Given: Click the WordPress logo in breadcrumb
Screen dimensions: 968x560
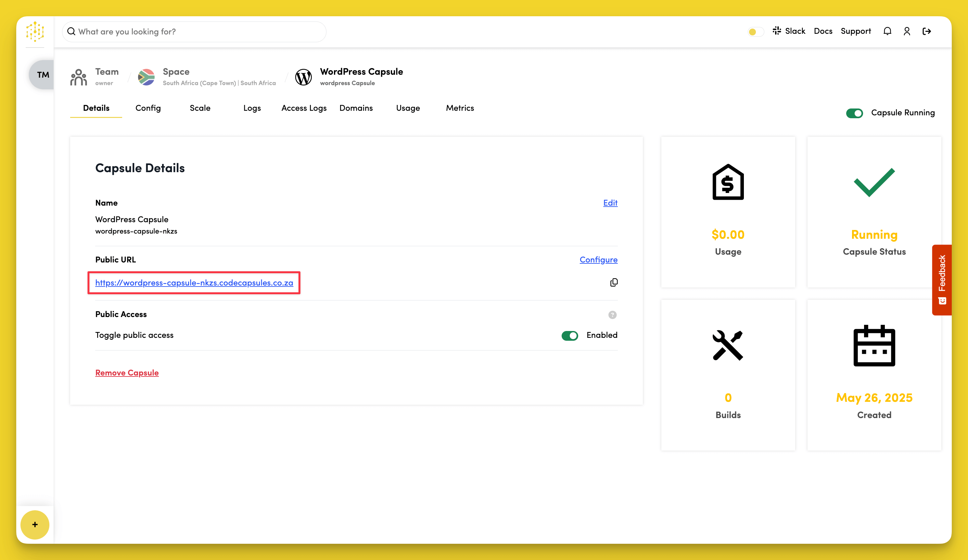Looking at the screenshot, I should click(x=303, y=77).
